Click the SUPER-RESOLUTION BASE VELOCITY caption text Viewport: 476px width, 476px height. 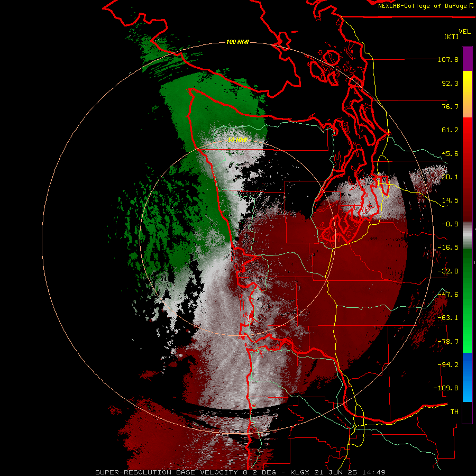167,472
